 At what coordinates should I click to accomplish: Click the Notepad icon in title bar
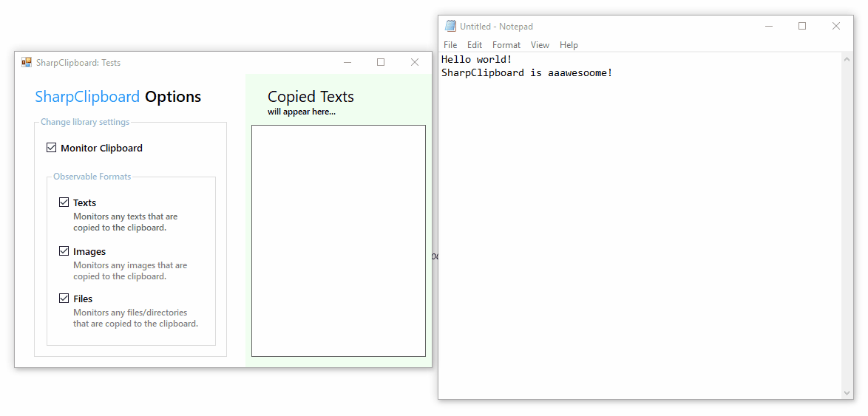point(450,27)
